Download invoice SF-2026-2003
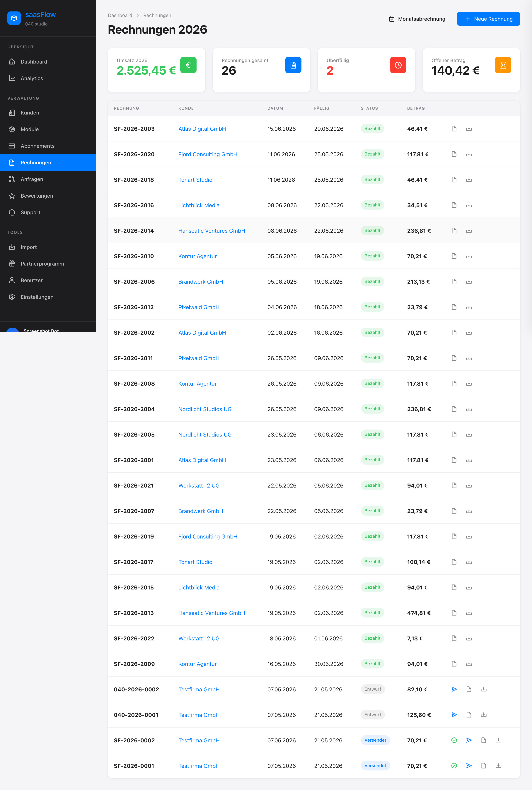Image resolution: width=532 pixels, height=790 pixels. (469, 129)
